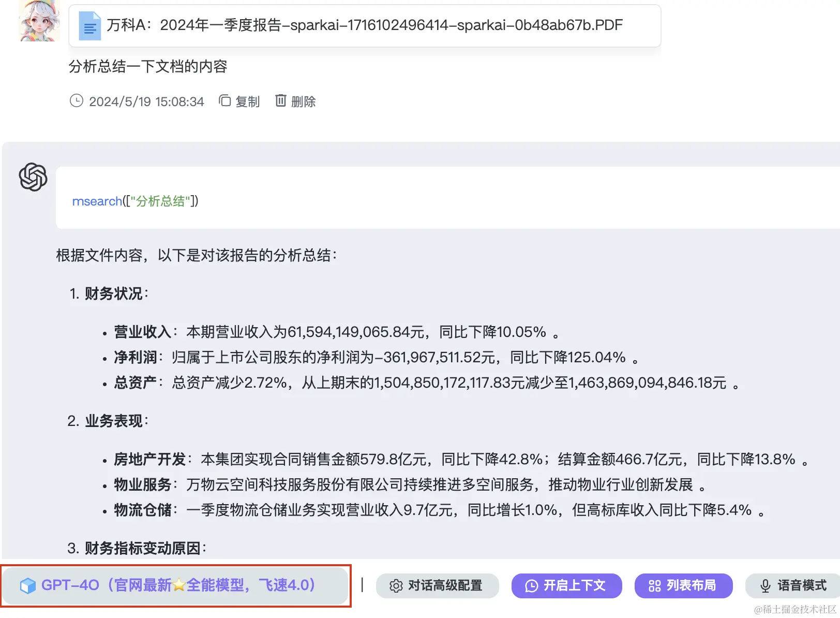
Task: Select the line 根据文件内容，以下是对该报告的分析总结
Action: click(197, 255)
